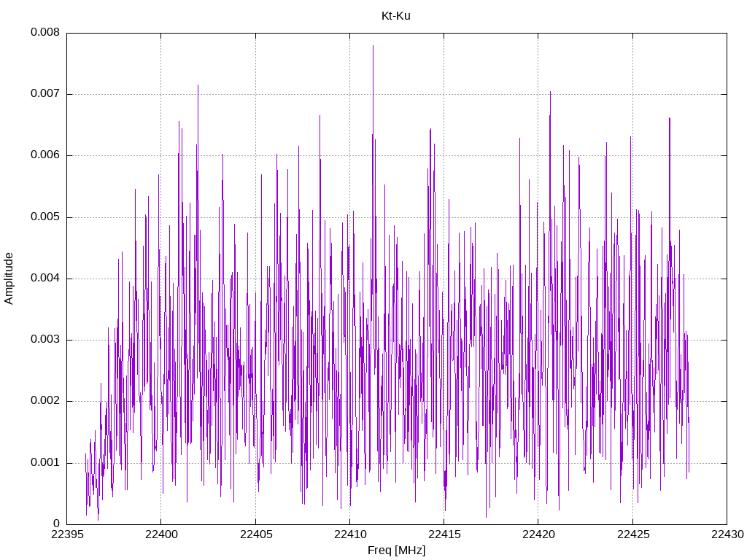Click the y-axis tick label 0.006
Image resolution: width=747 pixels, height=560 pixels.
click(x=45, y=155)
